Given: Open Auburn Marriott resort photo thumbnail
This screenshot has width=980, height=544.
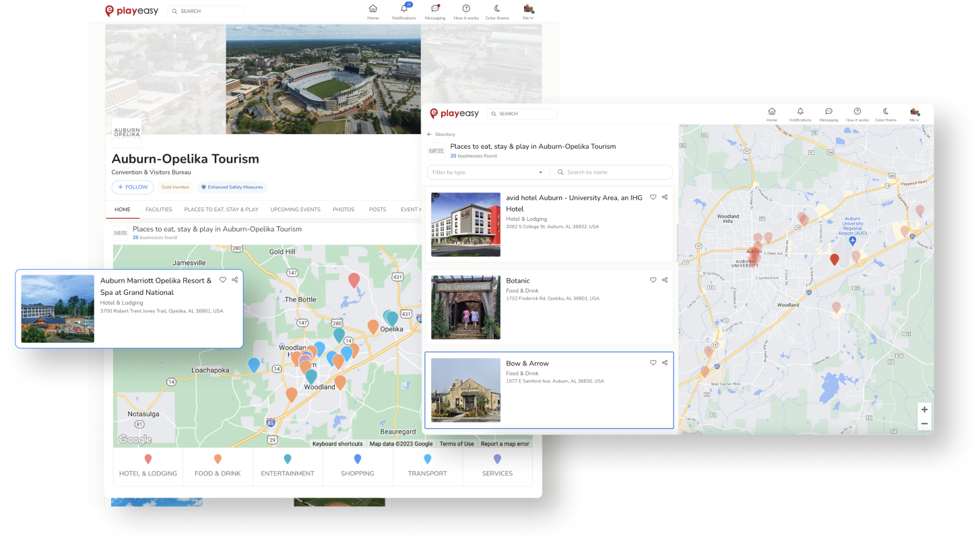Looking at the screenshot, I should click(58, 308).
